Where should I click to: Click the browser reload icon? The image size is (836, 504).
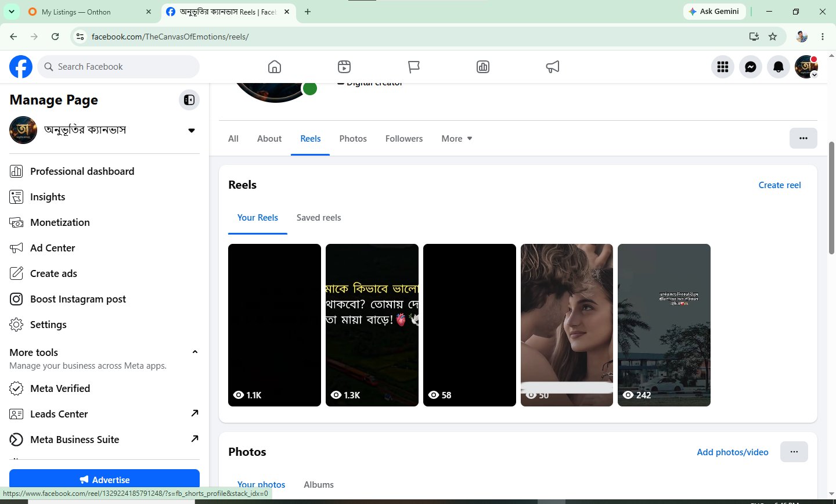click(x=55, y=37)
